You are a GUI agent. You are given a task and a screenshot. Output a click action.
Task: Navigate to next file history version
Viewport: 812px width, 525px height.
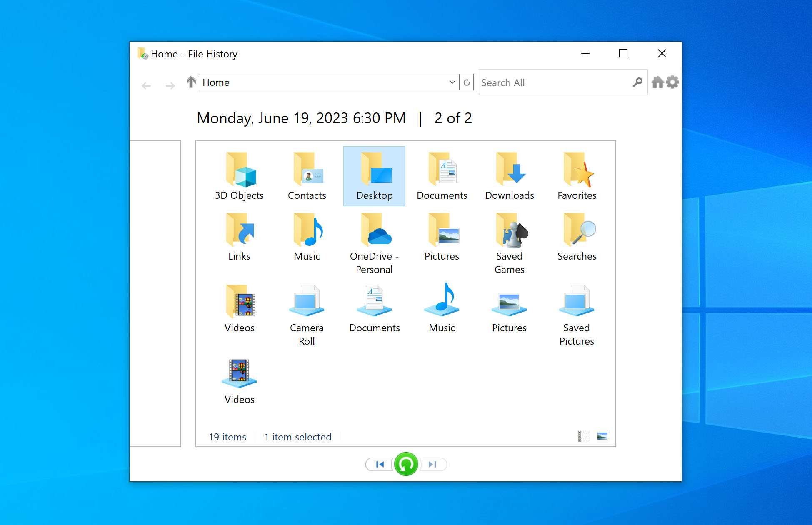click(432, 464)
